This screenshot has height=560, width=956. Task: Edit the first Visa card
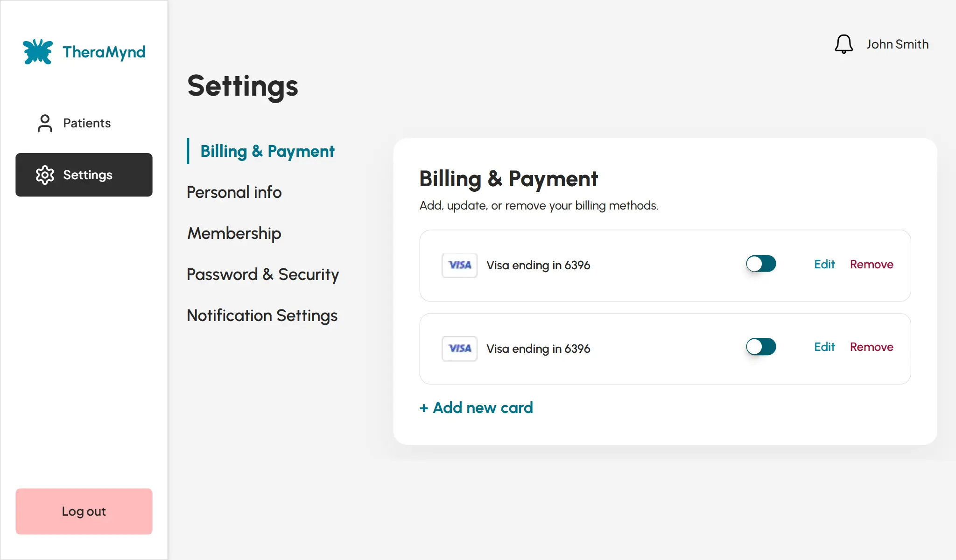(824, 265)
